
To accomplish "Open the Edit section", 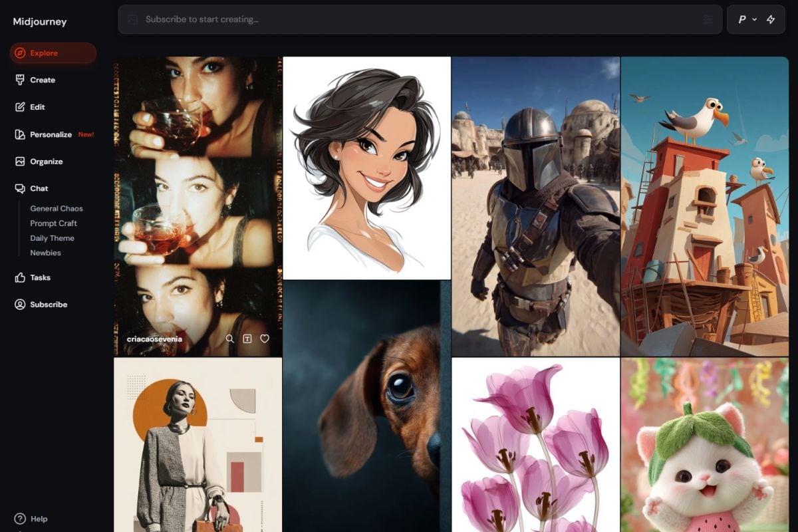I will coord(37,107).
